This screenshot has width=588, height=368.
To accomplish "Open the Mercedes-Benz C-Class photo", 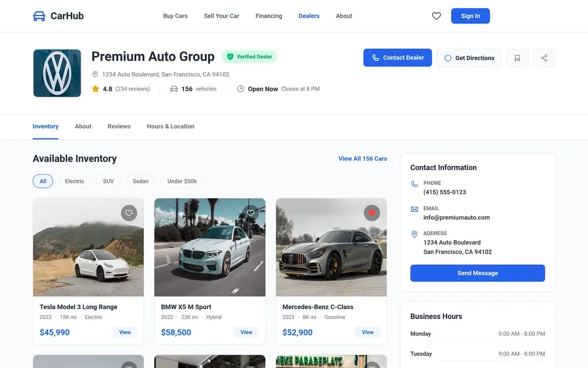I will (x=331, y=247).
